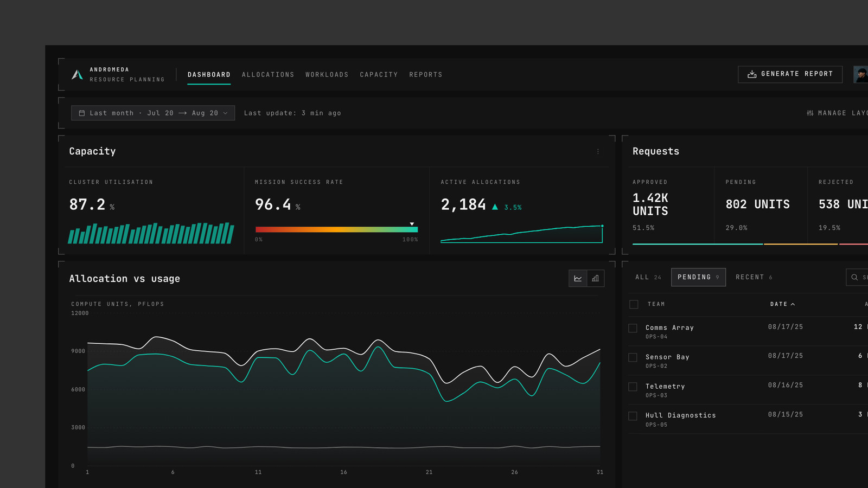
Task: Open the Workloads tab
Action: 327,75
